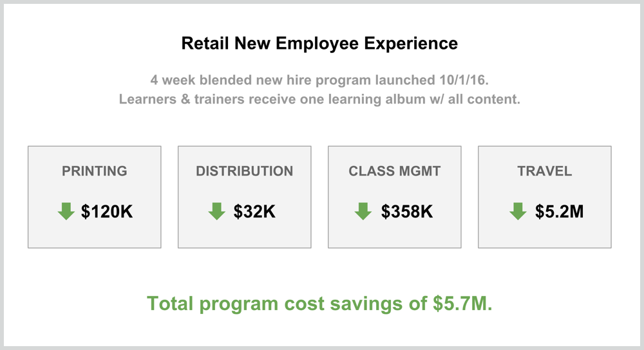Click the $120K printing savings value
The width and height of the screenshot is (644, 350).
point(107,212)
